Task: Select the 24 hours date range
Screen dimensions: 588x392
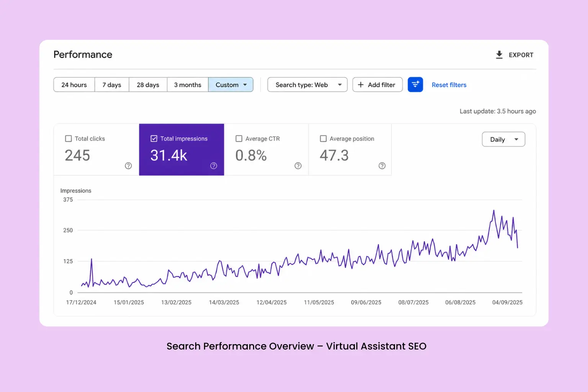Action: tap(74, 85)
